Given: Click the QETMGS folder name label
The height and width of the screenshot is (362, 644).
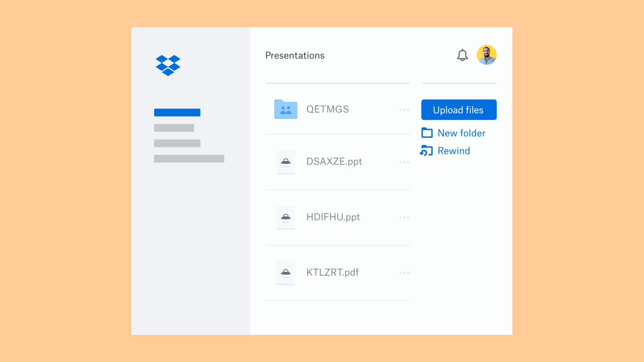Looking at the screenshot, I should 327,109.
